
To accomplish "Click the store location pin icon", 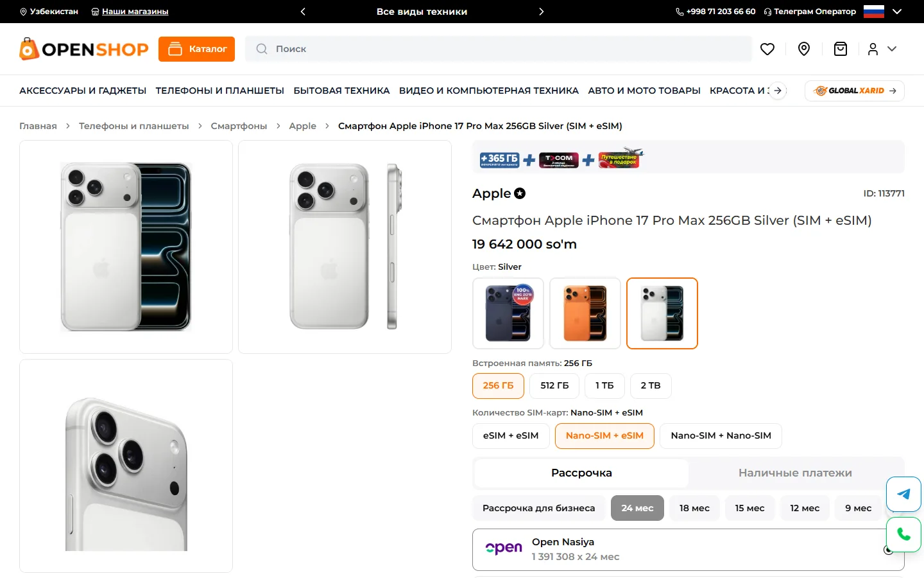I will pos(804,49).
